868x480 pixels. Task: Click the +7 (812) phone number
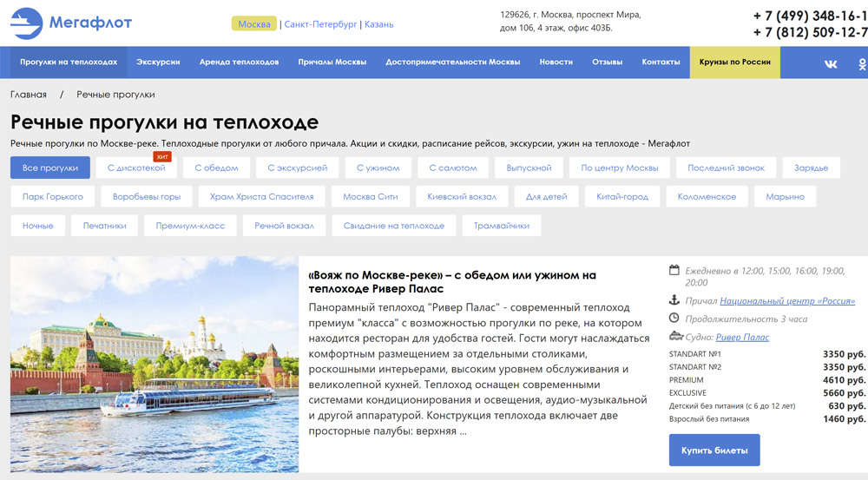tap(811, 32)
